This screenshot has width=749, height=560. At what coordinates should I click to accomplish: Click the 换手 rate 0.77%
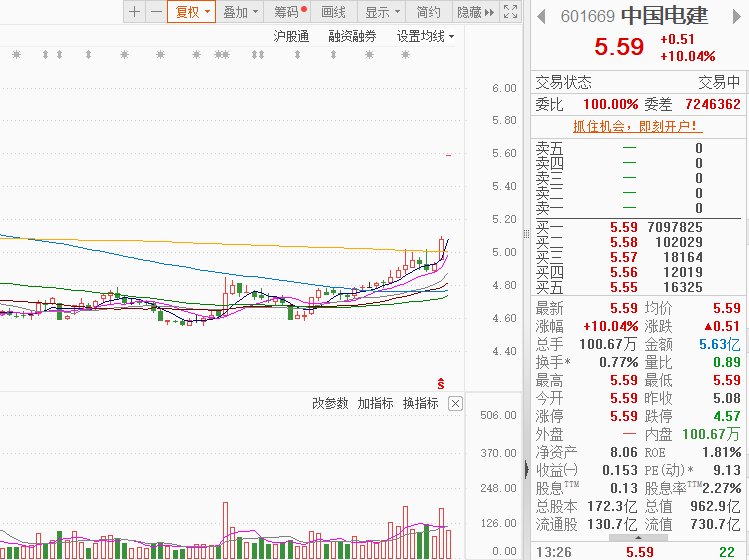[619, 362]
